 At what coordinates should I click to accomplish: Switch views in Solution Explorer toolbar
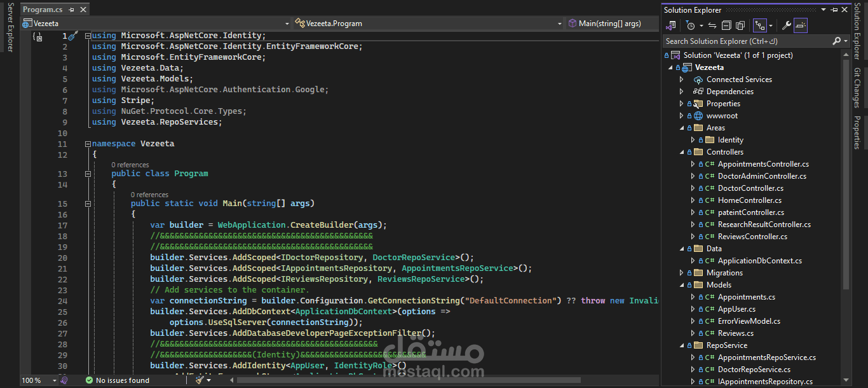(x=671, y=25)
